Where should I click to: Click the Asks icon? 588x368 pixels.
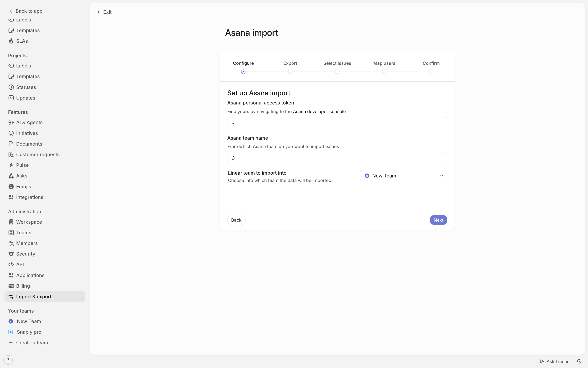click(11, 176)
